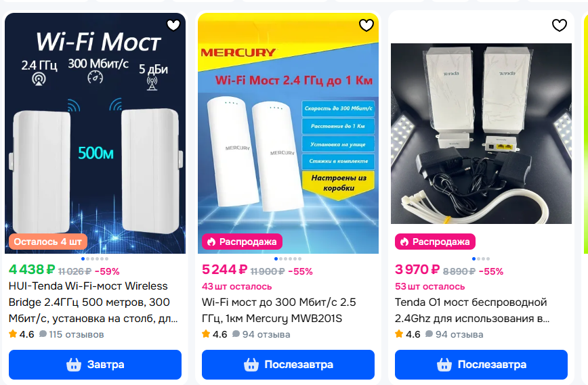The width and height of the screenshot is (588, 385).
Task: Click review bubble icon next to 115 отзывов
Action: tap(43, 334)
